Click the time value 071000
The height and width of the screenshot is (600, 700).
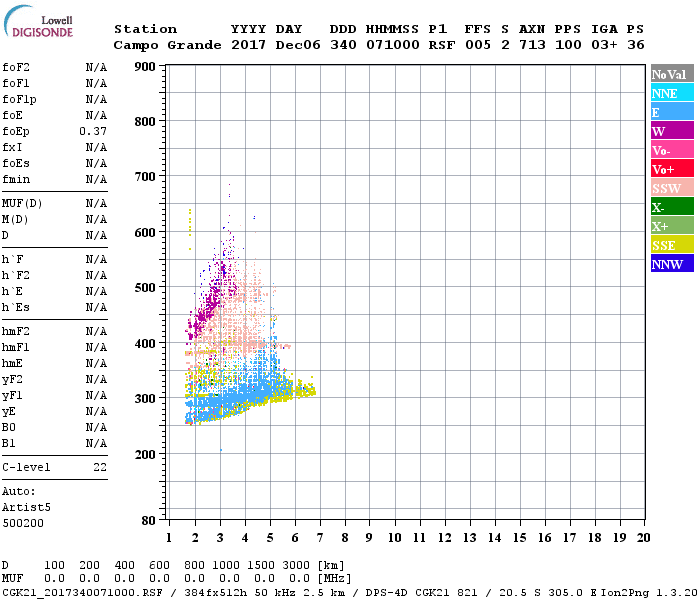click(x=393, y=45)
